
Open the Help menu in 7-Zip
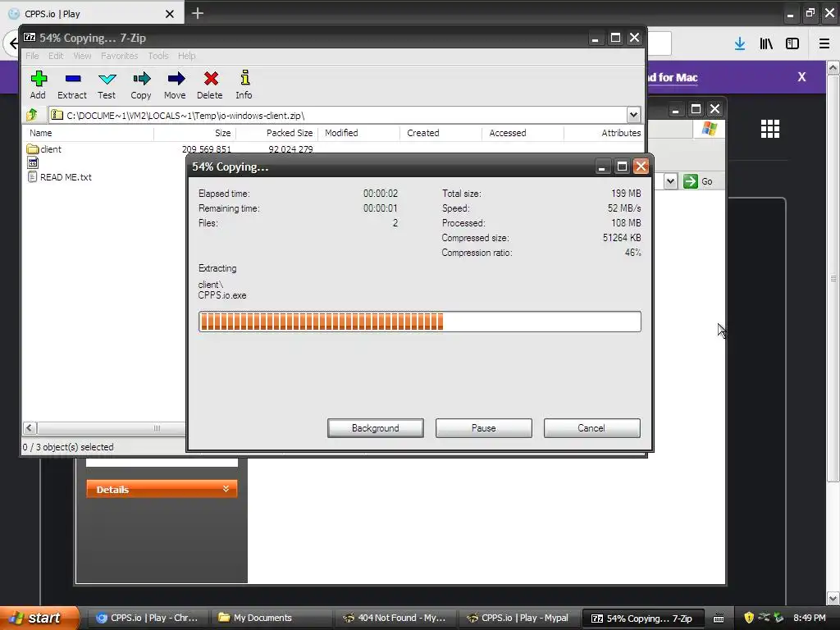pos(186,56)
